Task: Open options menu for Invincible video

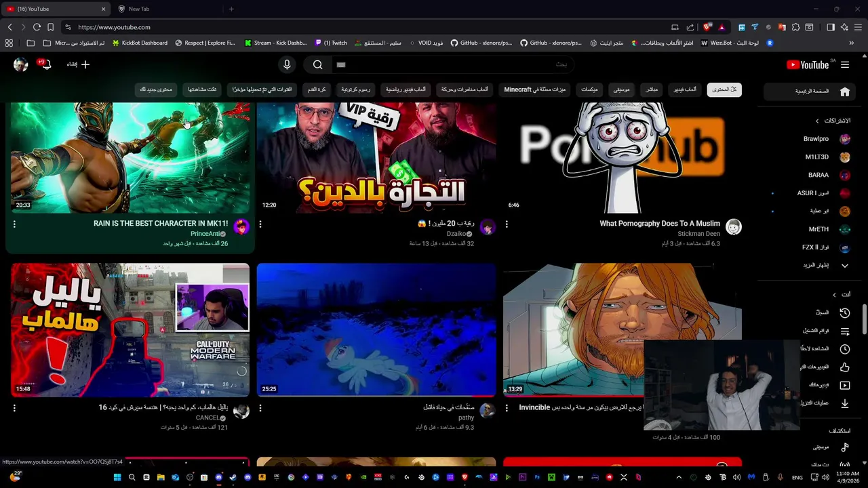Action: pos(507,408)
